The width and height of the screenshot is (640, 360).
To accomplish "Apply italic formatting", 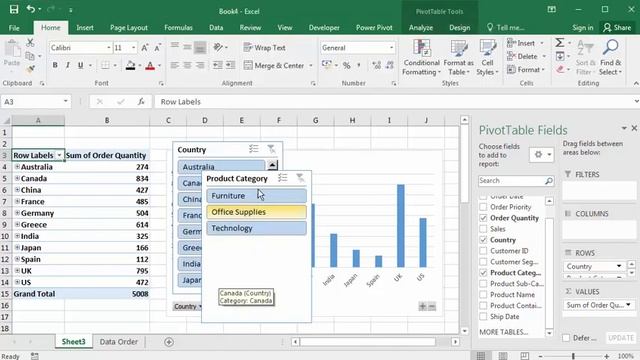I will pos(68,65).
